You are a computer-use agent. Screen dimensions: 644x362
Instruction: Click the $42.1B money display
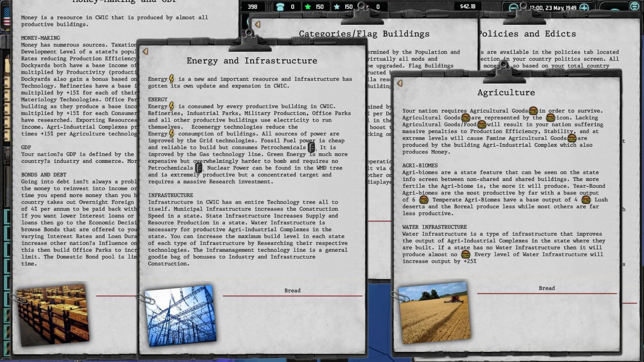[x=467, y=6]
